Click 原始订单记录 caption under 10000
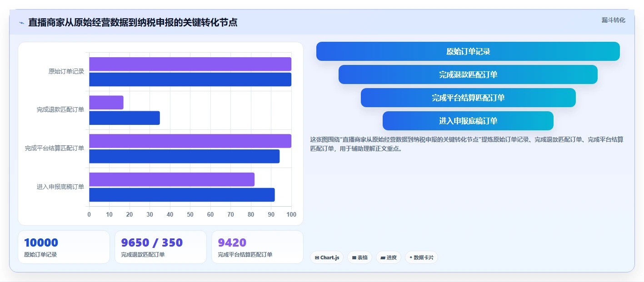The image size is (644, 282). click(x=40, y=255)
